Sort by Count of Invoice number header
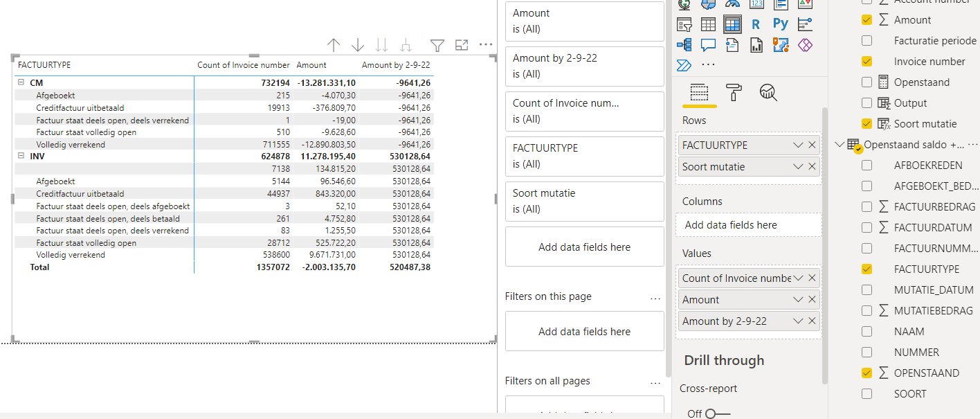Image resolution: width=980 pixels, height=419 pixels. 244,65
